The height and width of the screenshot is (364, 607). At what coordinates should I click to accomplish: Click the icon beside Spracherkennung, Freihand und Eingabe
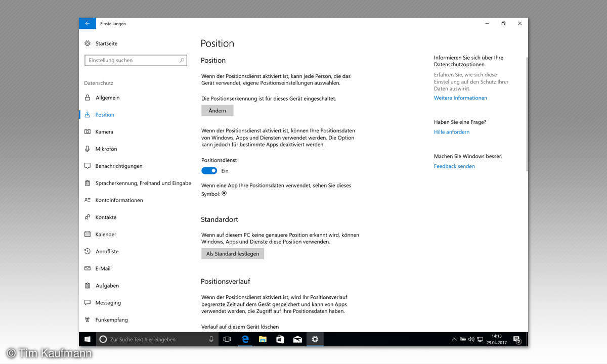tap(88, 183)
